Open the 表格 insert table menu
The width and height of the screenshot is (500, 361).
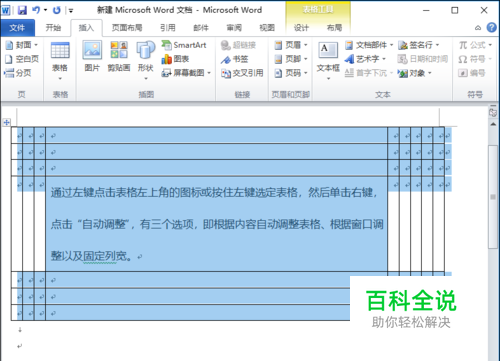pos(60,61)
